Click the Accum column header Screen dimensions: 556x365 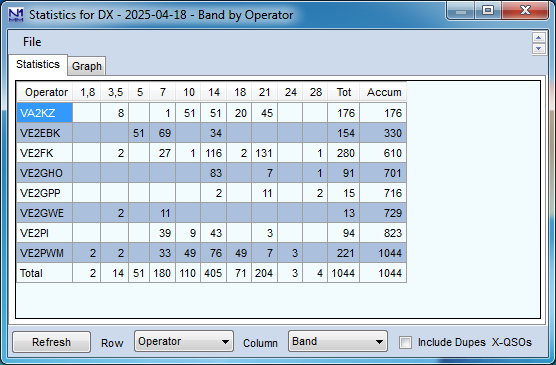coord(383,92)
